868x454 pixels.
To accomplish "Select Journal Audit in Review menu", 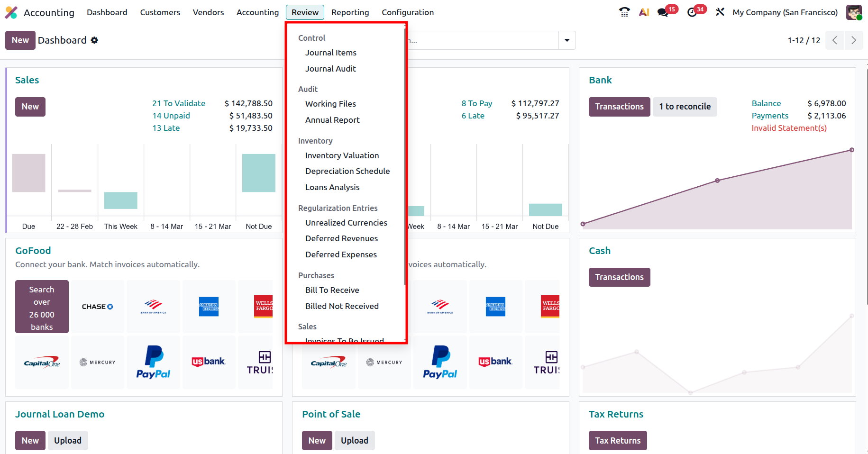I will click(330, 69).
